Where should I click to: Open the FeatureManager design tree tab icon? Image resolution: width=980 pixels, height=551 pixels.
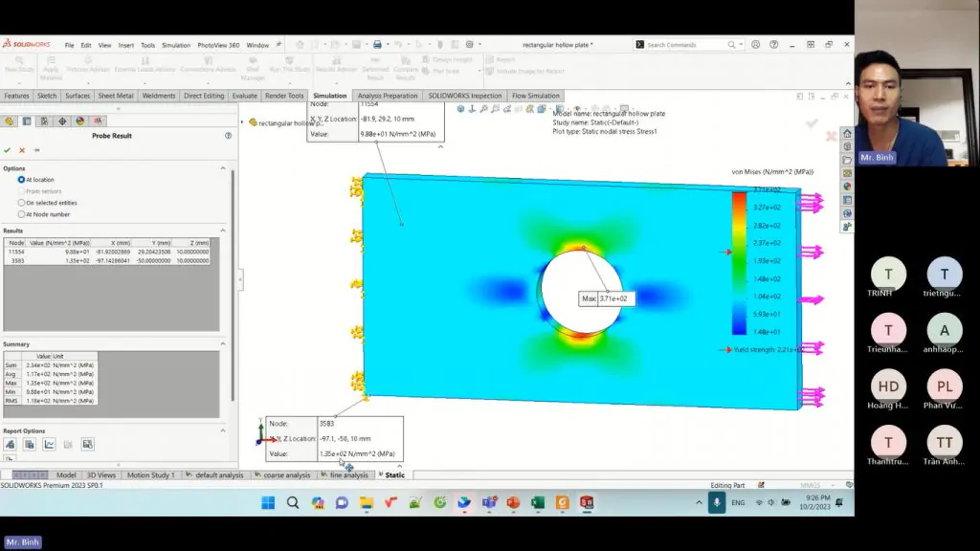10,121
